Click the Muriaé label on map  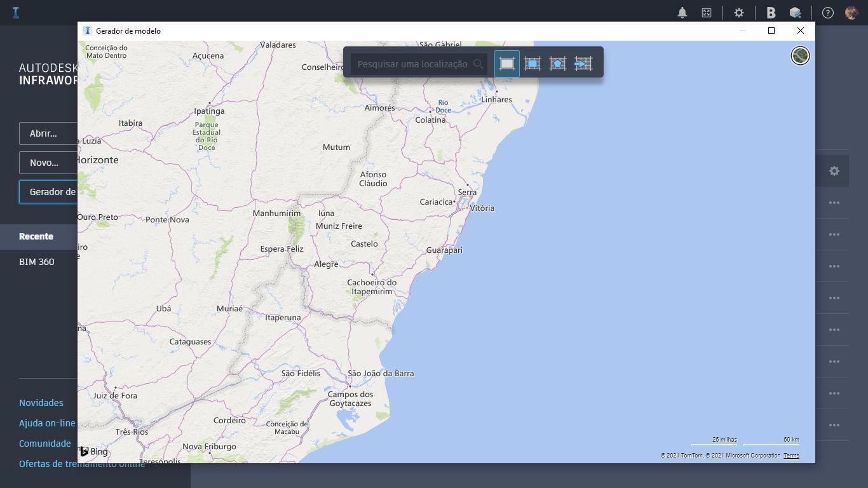coord(229,309)
